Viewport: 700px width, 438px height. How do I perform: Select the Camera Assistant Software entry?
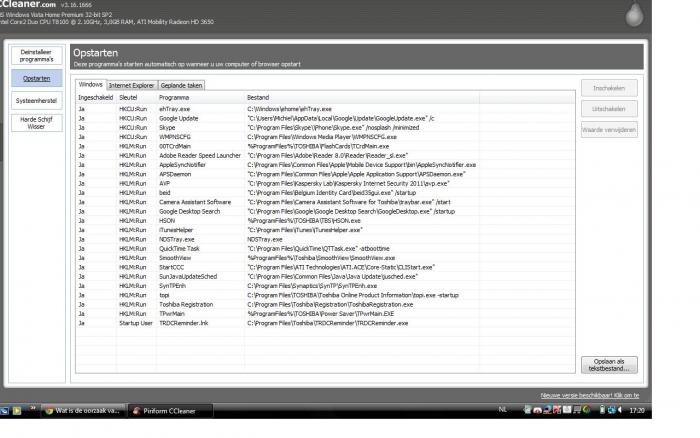pyautogui.click(x=325, y=202)
